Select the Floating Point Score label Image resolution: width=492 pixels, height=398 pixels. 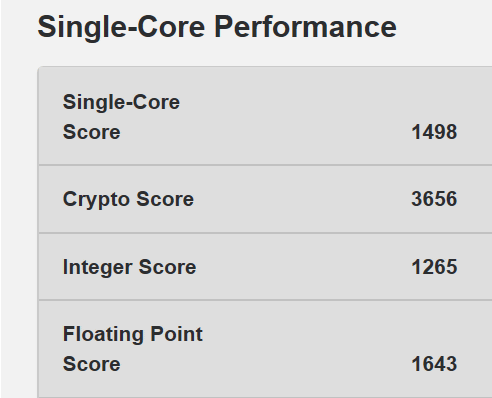coord(133,349)
